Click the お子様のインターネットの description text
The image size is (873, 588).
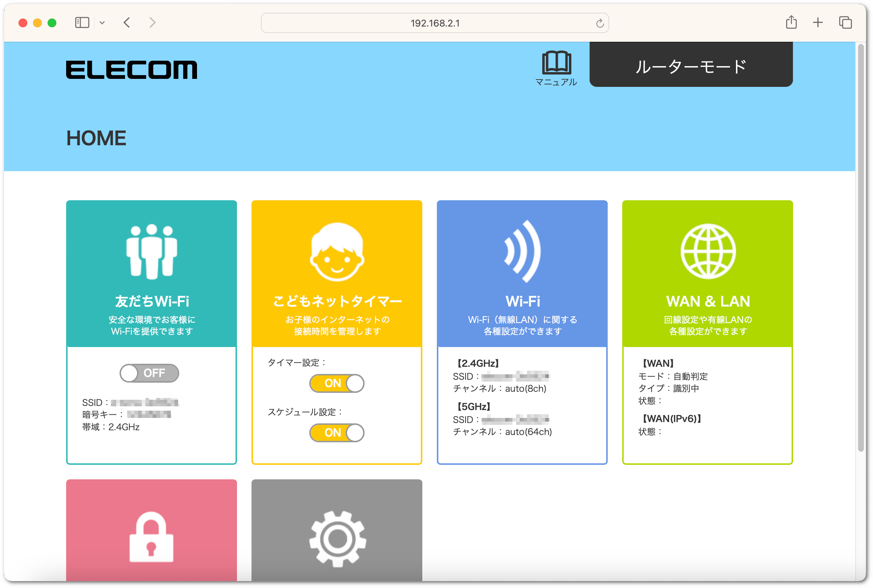(x=337, y=319)
